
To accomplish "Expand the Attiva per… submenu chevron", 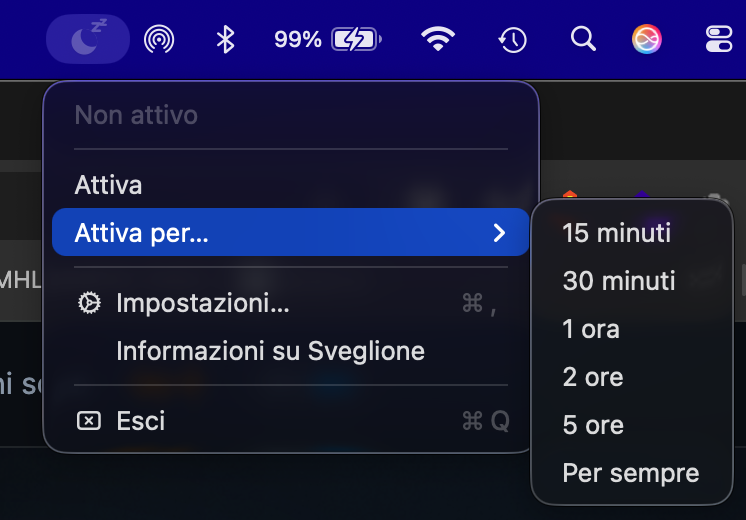I will pyautogui.click(x=499, y=233).
